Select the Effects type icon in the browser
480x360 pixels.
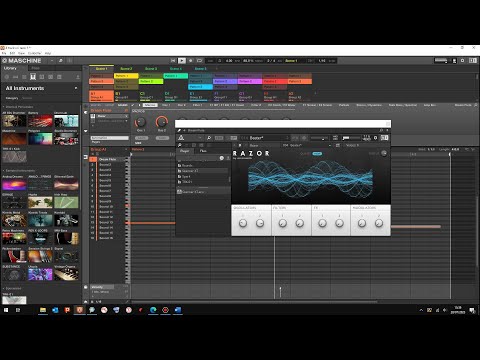click(42, 77)
